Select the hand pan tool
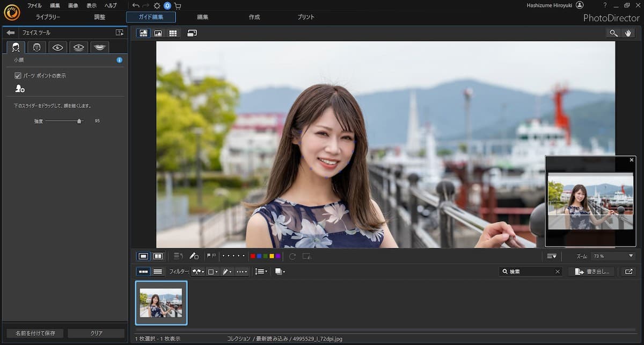This screenshot has width=644, height=345. point(628,33)
